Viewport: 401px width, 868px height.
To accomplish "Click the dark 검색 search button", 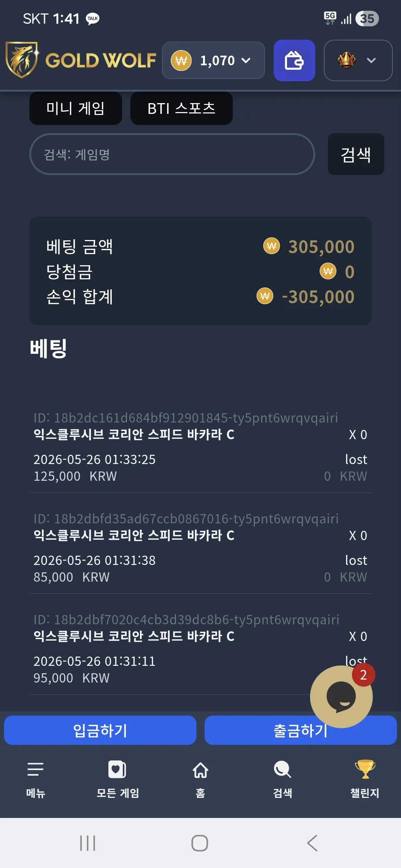I will point(356,154).
